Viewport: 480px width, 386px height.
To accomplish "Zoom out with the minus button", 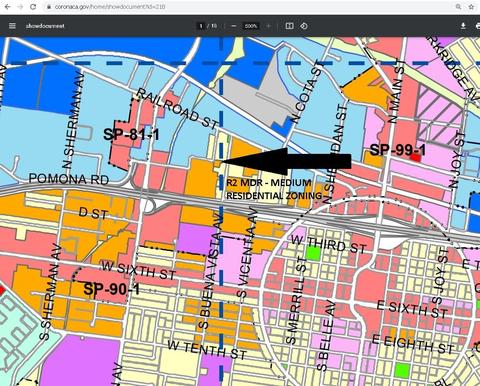I will pos(234,26).
